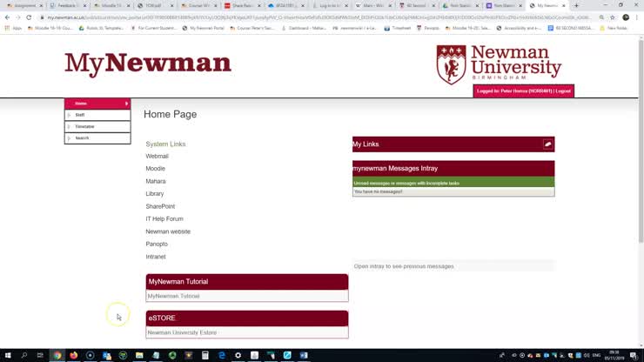Launch Outlook from the taskbar
This screenshot has height=362, width=644.
tap(107, 355)
